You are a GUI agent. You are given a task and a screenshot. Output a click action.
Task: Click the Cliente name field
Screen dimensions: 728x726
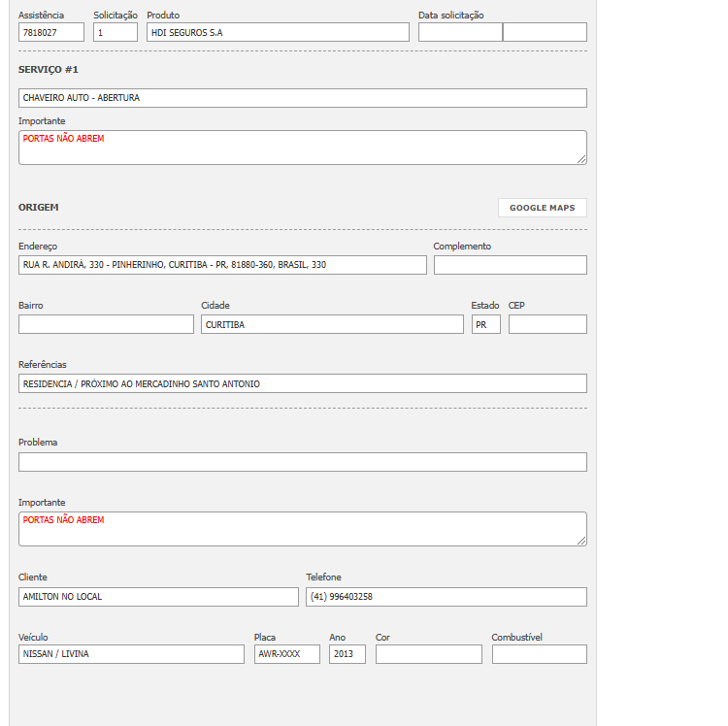point(158,597)
